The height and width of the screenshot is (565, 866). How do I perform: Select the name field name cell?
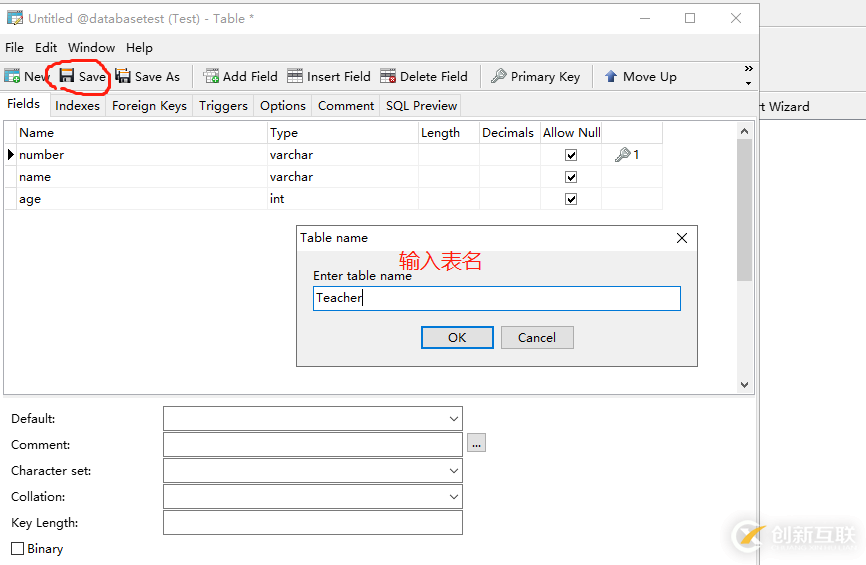click(x=142, y=177)
